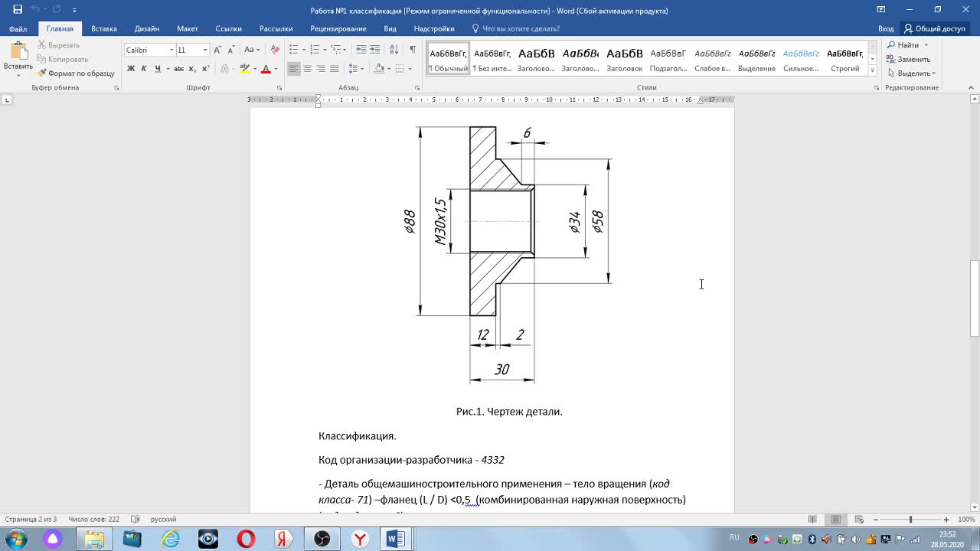Viewport: 980px width, 551px height.
Task: Open File Explorer from taskbar
Action: [x=94, y=539]
